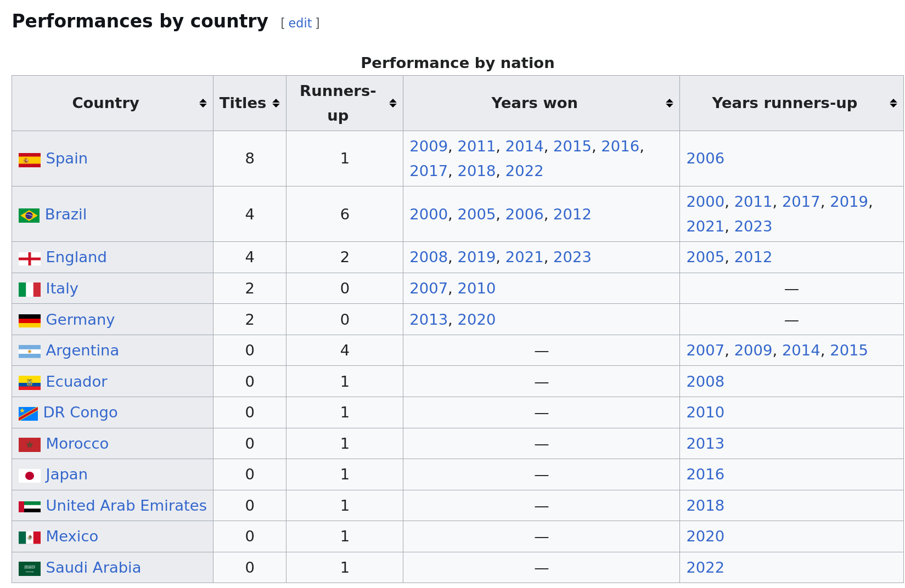Sort by Years runners-up column arrows
The height and width of the screenshot is (588, 905).
click(x=893, y=103)
